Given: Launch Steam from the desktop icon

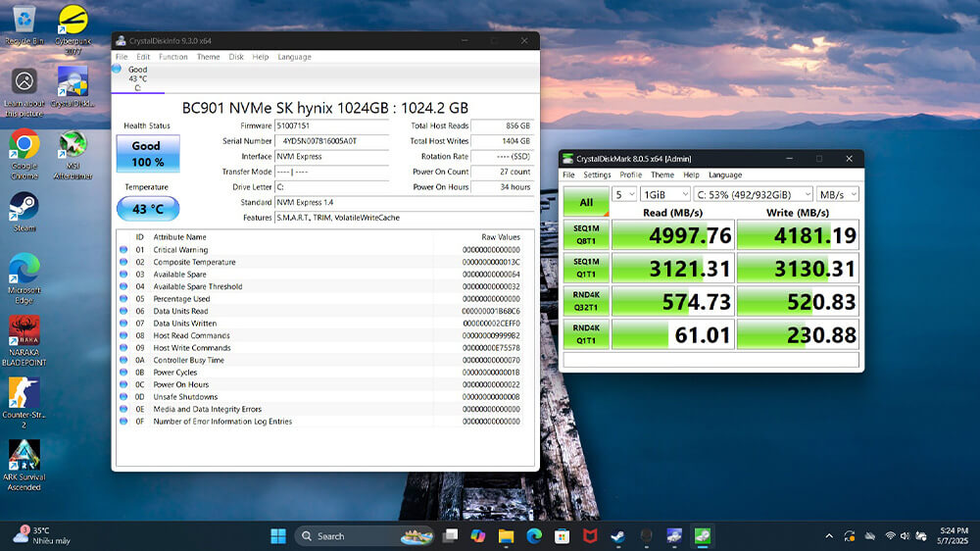Looking at the screenshot, I should click(x=24, y=213).
